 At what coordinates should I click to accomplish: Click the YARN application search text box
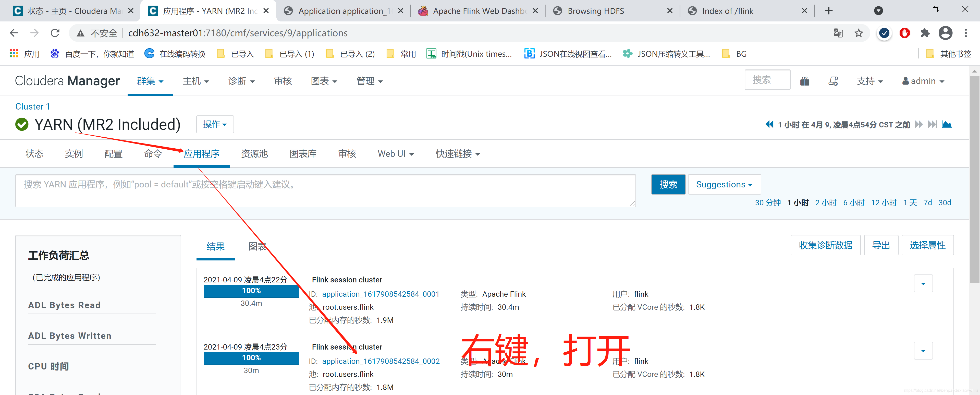(325, 191)
